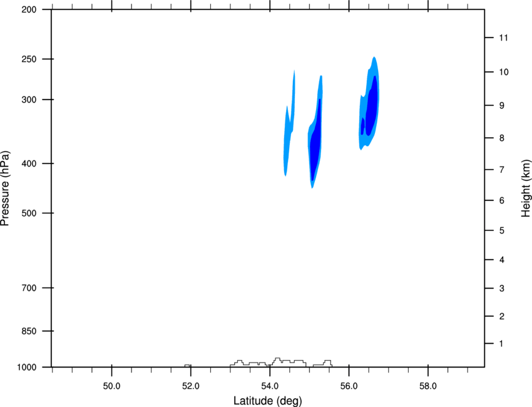Click the 1000 pressure tick label
The image size is (532, 407).
[27, 368]
